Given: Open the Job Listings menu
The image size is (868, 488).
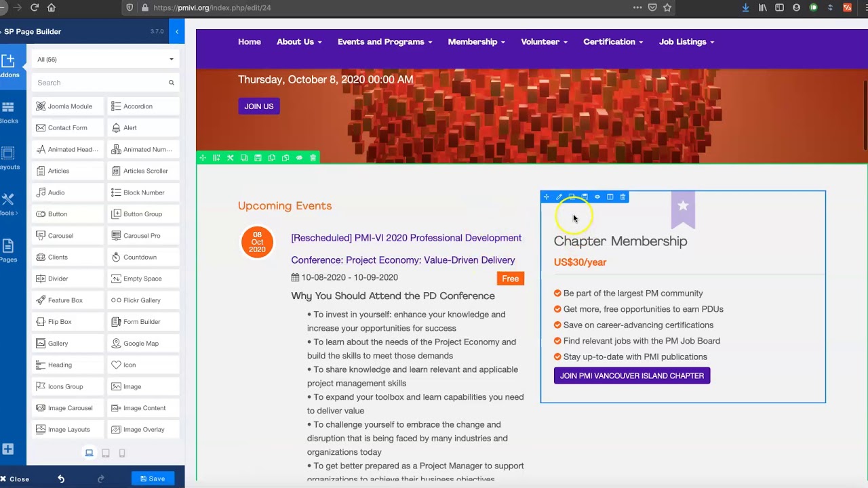Looking at the screenshot, I should coord(686,42).
